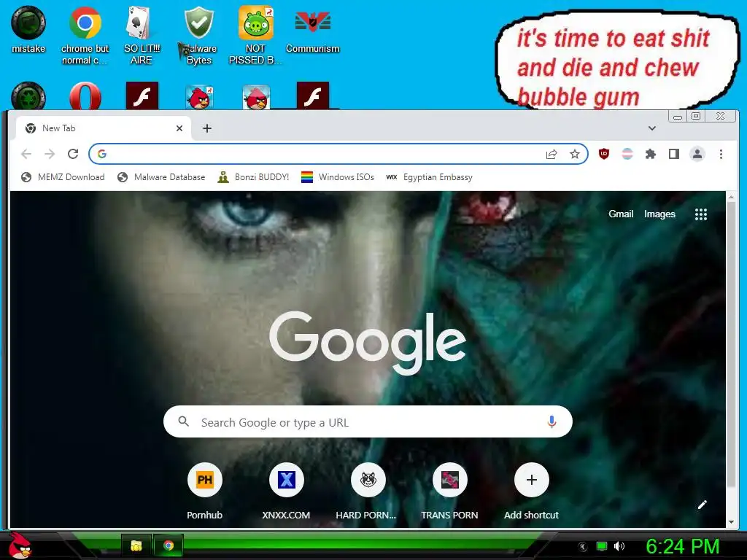Click the Chrome back arrow
This screenshot has width=747, height=560.
coord(26,154)
